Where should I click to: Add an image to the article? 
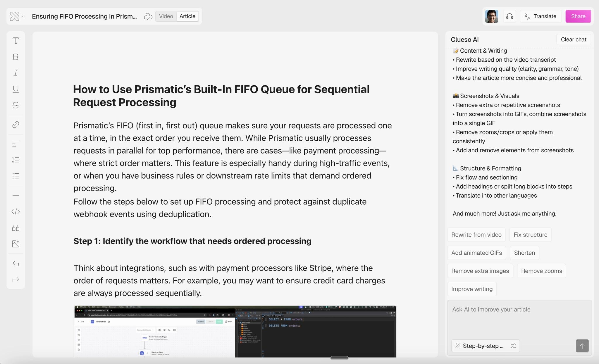16,244
